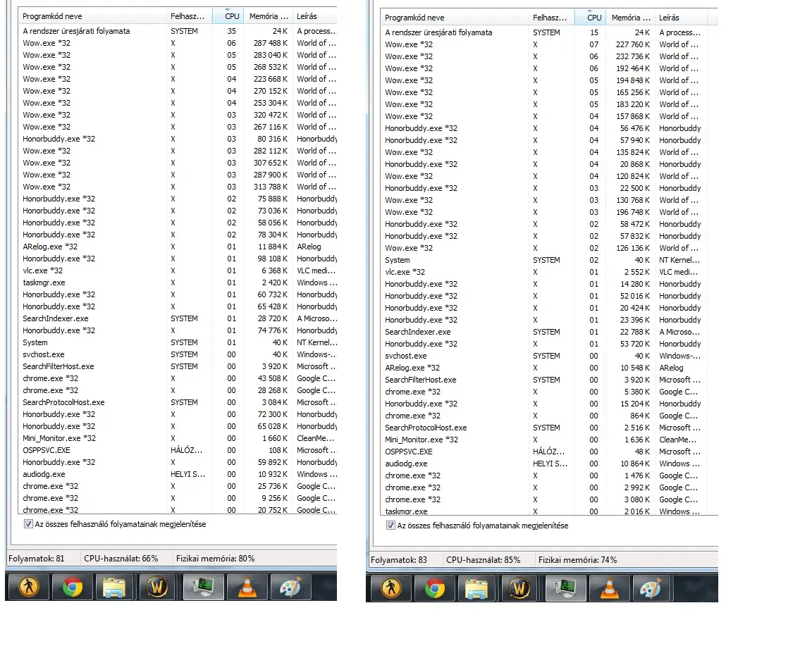Open Paint palette icon in right taskbar
The image size is (812, 665).
[653, 588]
